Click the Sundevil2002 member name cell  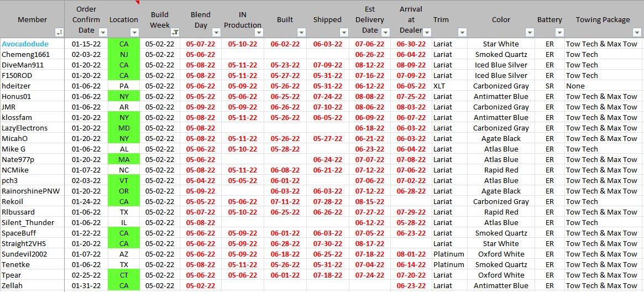tap(24, 254)
